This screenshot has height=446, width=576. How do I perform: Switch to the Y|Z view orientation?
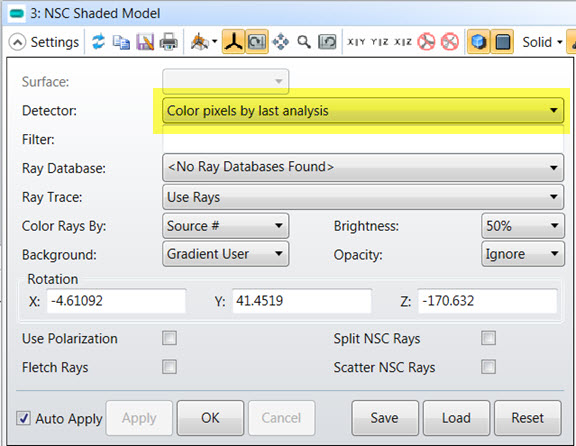tap(379, 42)
